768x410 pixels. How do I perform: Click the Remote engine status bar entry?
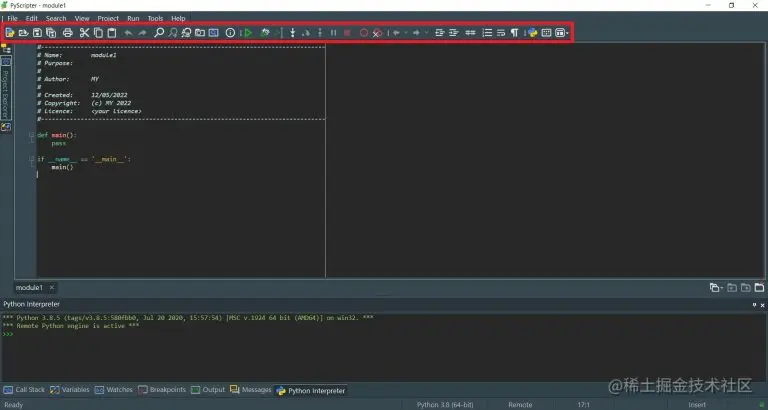click(x=520, y=405)
